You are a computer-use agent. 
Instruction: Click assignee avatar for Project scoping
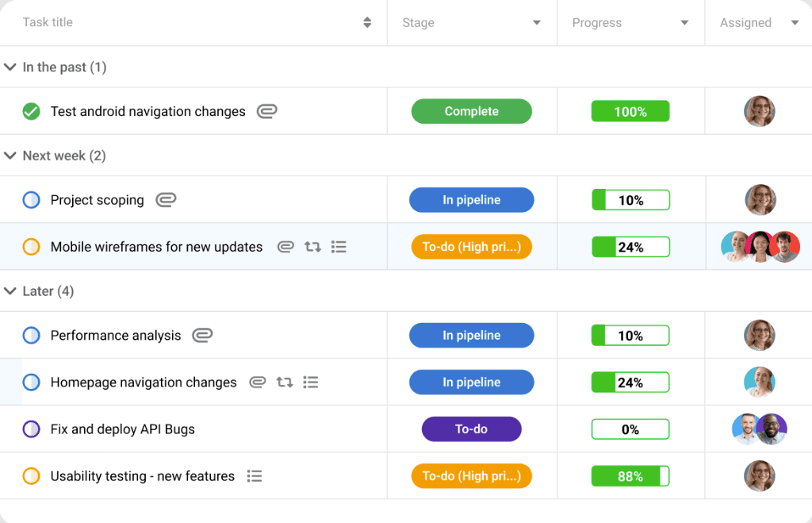(x=760, y=199)
